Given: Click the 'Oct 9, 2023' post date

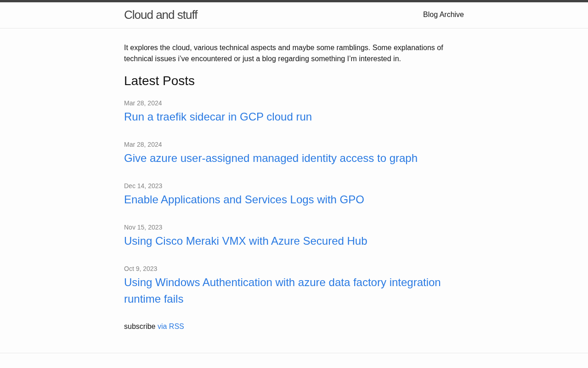Looking at the screenshot, I should pos(141,269).
